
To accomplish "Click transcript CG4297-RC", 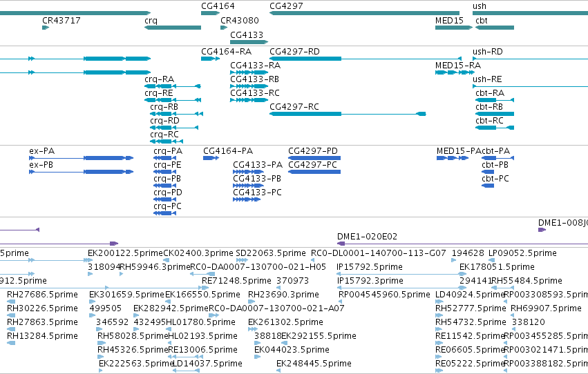I will tap(348, 114).
